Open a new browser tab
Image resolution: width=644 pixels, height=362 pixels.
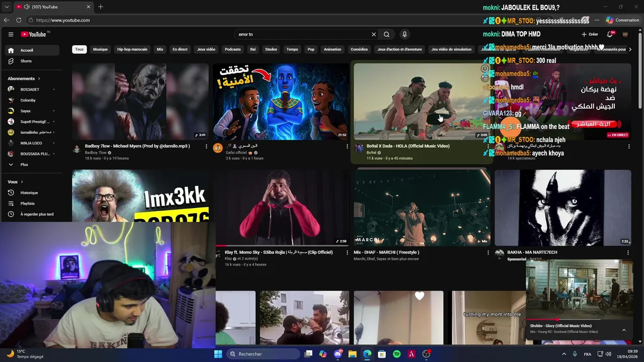101,7
